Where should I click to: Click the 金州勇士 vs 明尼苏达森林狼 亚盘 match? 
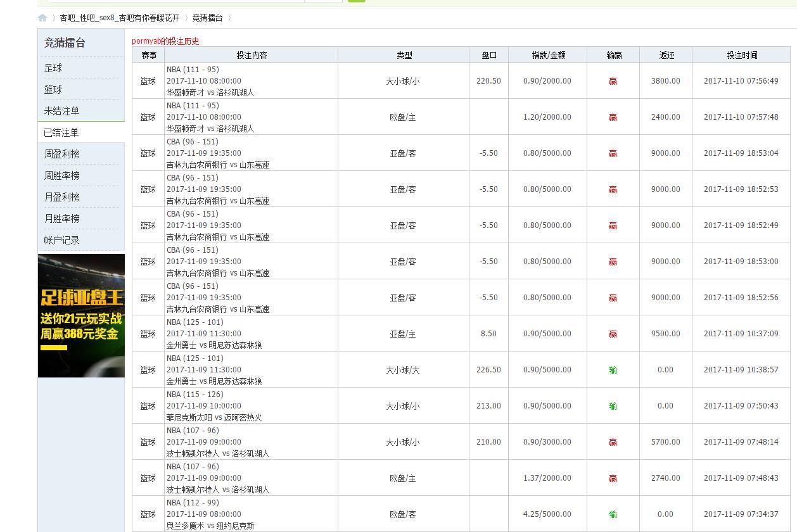[x=214, y=345]
